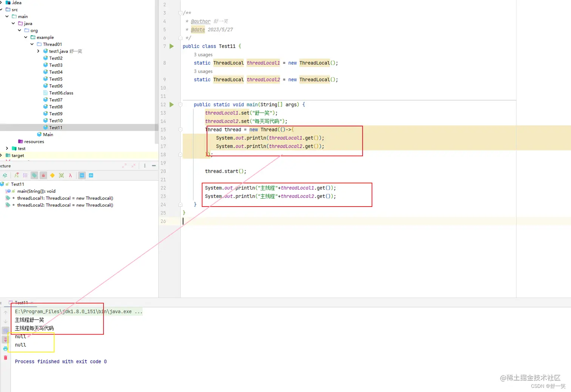Open Test06 in project tree
571x392 pixels.
[56, 86]
